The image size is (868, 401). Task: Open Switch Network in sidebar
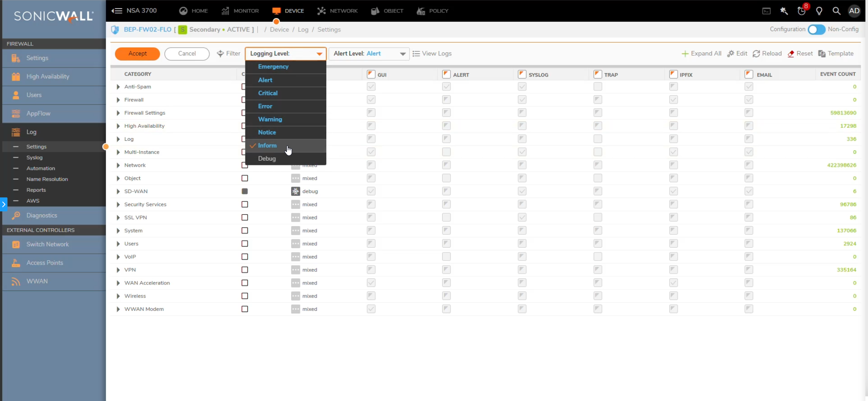tap(54, 244)
